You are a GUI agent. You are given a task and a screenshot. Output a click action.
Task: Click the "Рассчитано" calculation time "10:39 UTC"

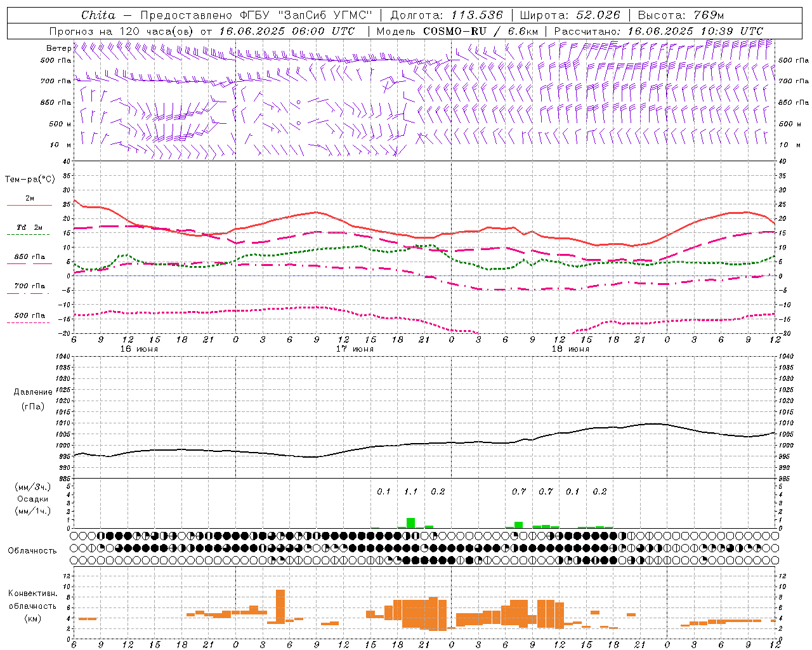(731, 31)
